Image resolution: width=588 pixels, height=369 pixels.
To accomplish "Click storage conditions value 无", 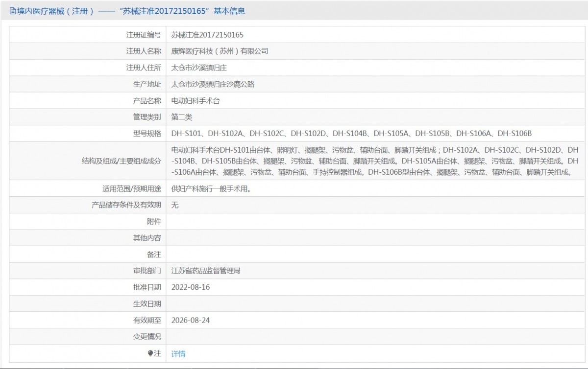I will (x=175, y=205).
